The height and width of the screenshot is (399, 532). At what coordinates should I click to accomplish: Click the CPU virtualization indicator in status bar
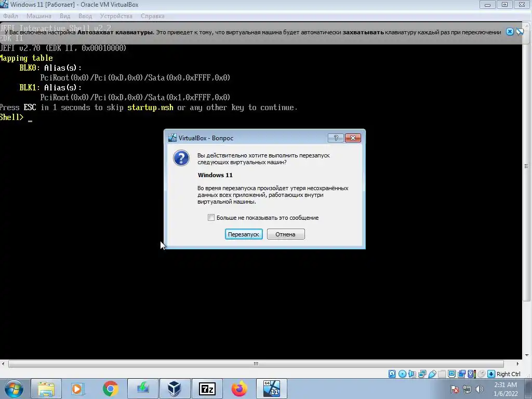[472, 374]
